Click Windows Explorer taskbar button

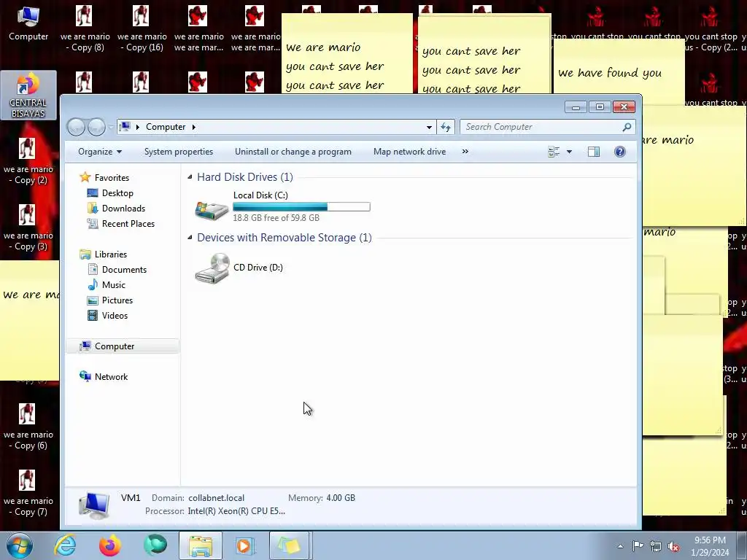coord(201,545)
